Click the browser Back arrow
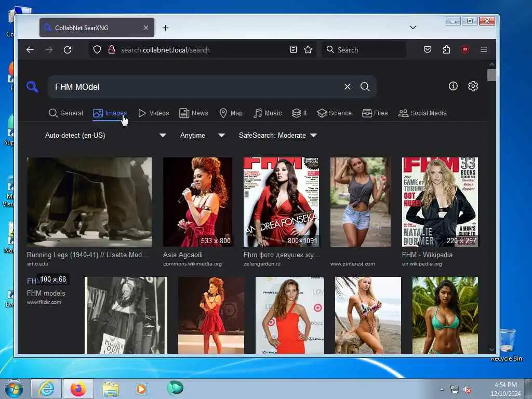The image size is (532, 399). [30, 50]
